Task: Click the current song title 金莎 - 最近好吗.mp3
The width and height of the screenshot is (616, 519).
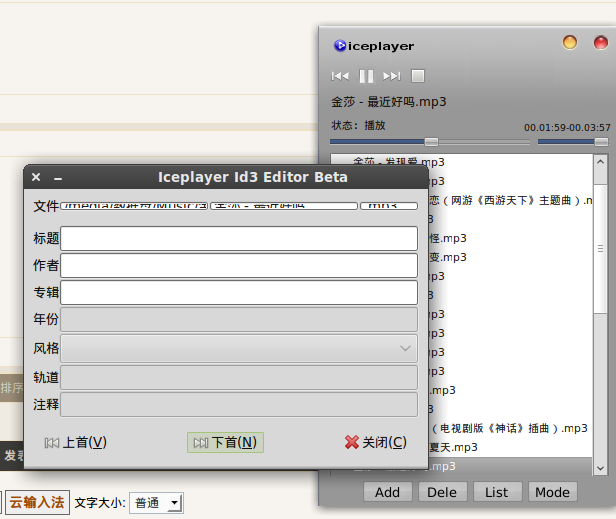Action: [389, 102]
